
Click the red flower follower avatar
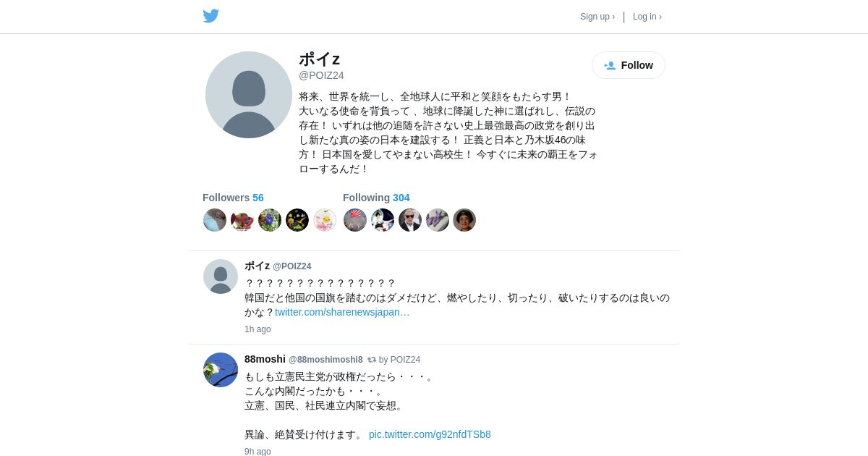(x=242, y=220)
